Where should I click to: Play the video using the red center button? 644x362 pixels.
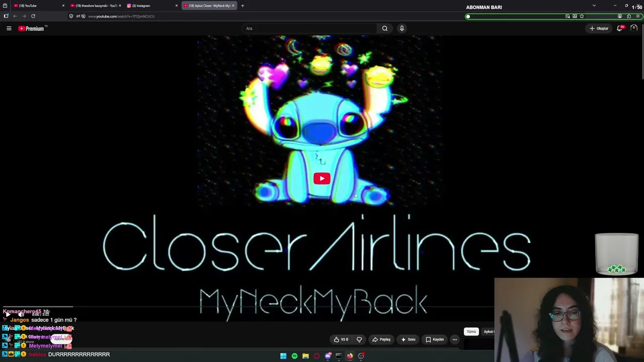tap(322, 178)
